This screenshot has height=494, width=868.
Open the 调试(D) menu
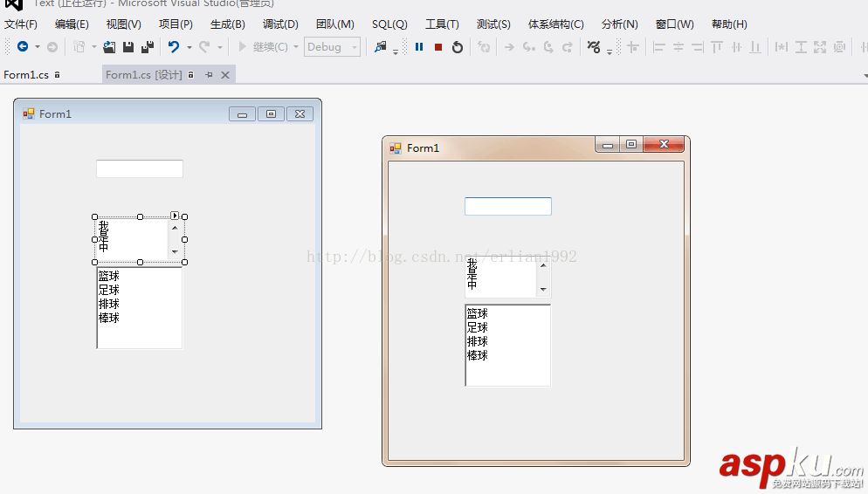[280, 24]
